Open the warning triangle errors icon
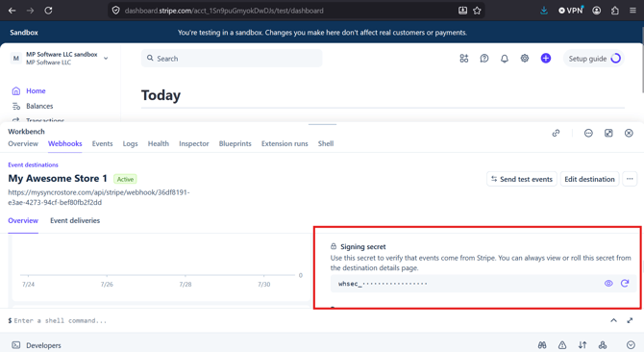This screenshot has width=644, height=352. point(562,345)
